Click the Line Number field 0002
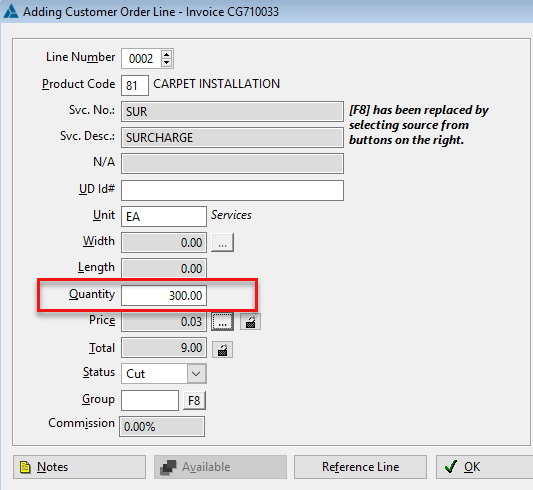This screenshot has height=490, width=533. [x=141, y=58]
